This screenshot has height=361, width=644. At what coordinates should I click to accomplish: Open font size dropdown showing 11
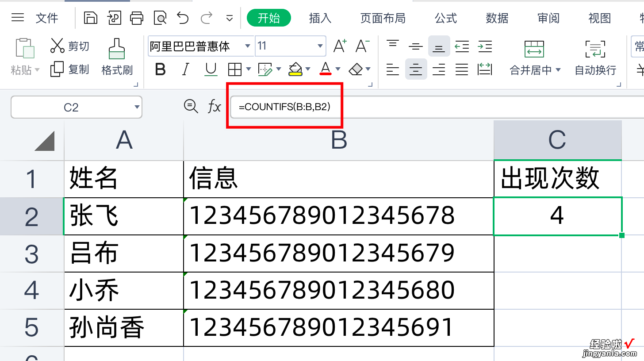[320, 46]
